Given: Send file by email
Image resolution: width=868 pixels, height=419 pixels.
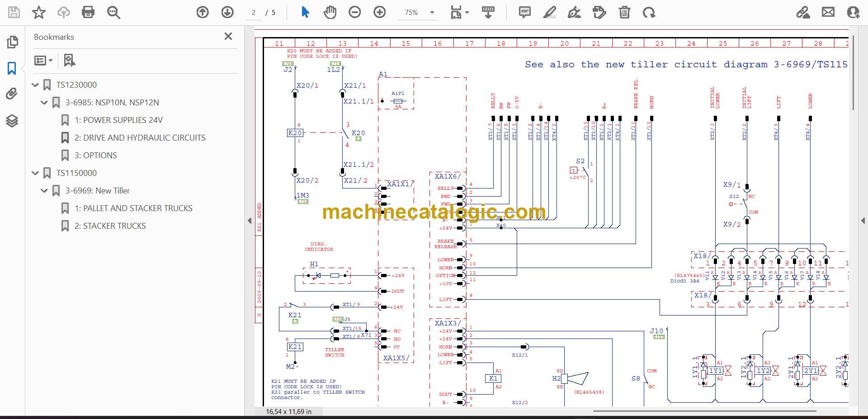Looking at the screenshot, I should 828,12.
